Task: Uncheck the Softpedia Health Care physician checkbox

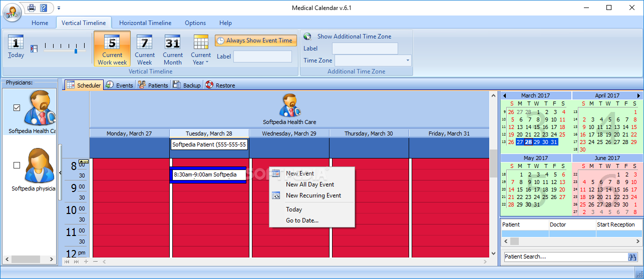Action: tap(17, 107)
